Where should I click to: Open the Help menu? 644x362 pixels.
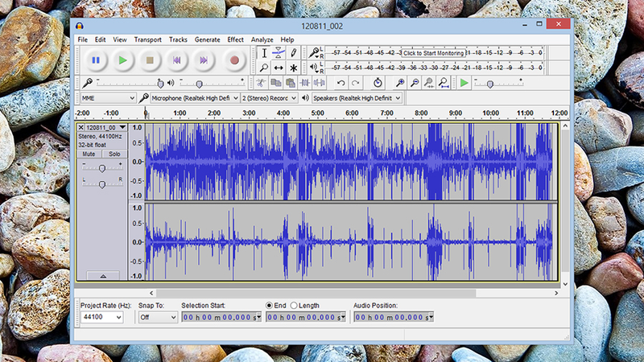click(287, 39)
